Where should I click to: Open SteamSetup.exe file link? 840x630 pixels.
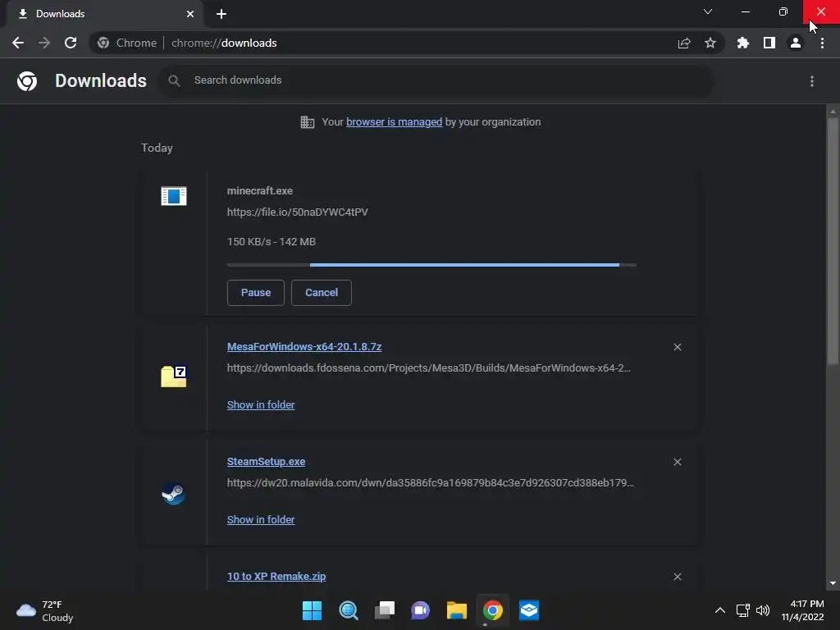pyautogui.click(x=267, y=462)
